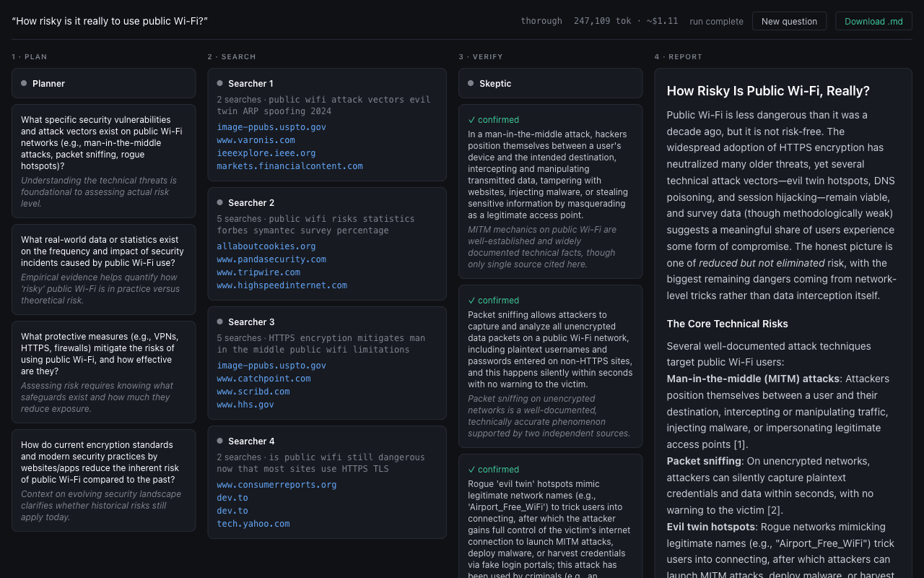Click the query text about public Wi-Fi
This screenshot has height=578, width=924.
[110, 21]
